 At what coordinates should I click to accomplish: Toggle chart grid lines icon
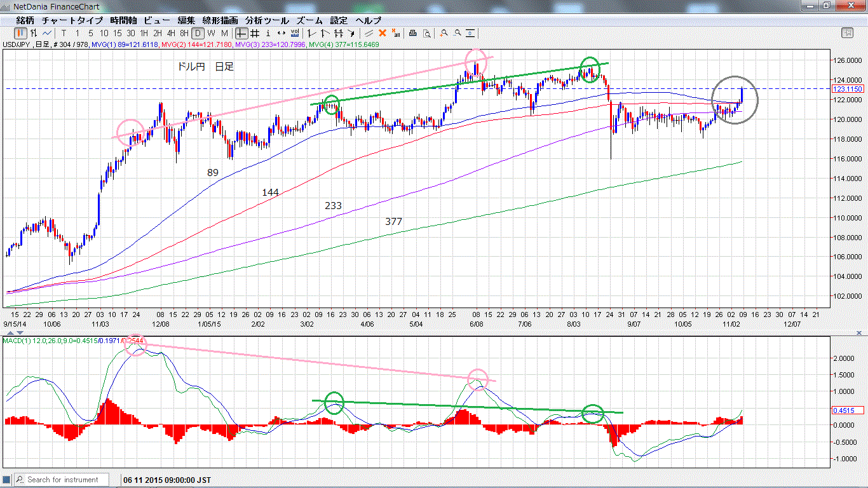[x=254, y=33]
